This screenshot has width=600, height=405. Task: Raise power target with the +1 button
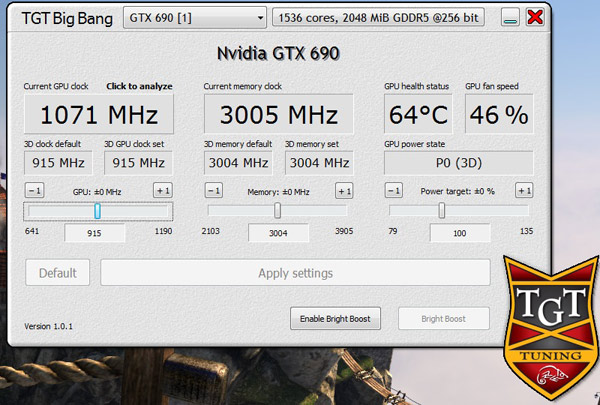(523, 190)
